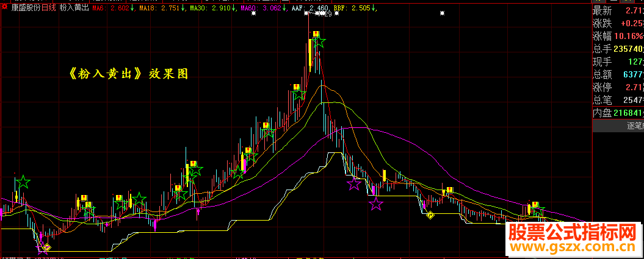Click the 涨幅 10.16% row

click(618, 36)
